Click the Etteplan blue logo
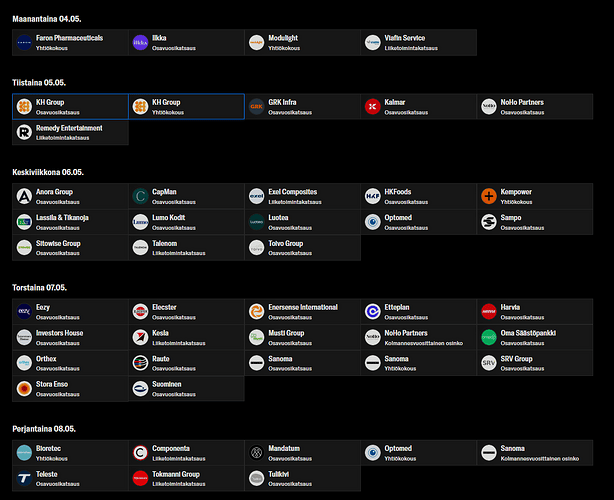614x500 pixels. pos(372,312)
